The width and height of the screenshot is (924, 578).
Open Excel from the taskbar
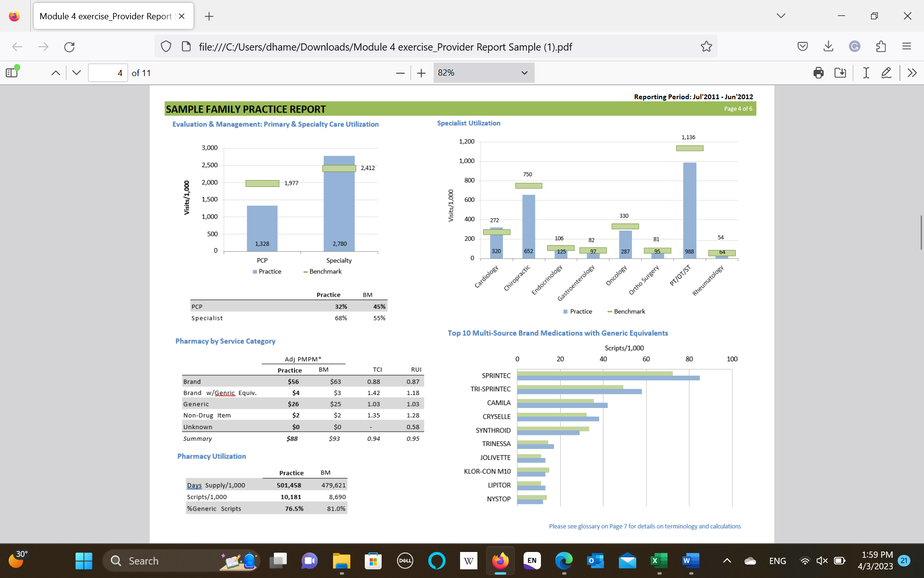(x=659, y=561)
